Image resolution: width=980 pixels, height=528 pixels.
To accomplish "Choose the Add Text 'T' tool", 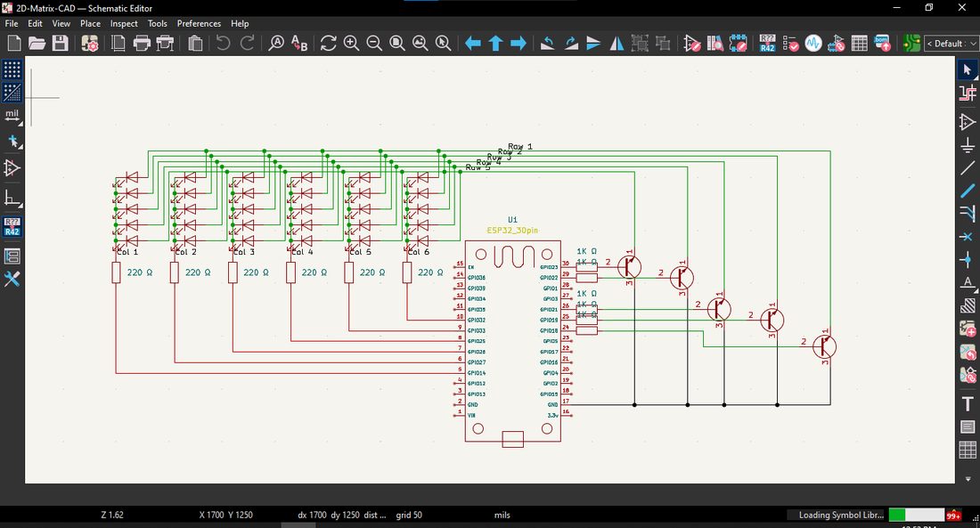I will 968,404.
